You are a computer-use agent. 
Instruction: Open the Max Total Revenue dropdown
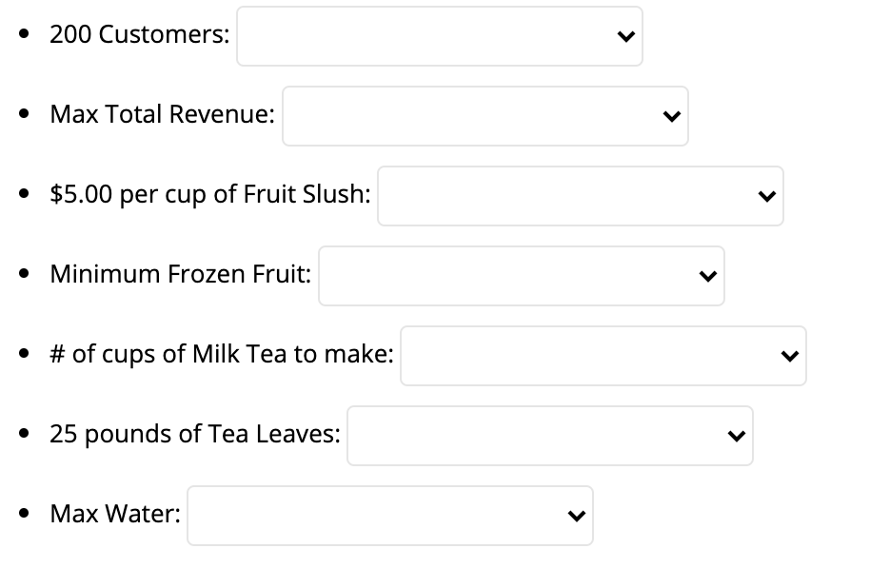(484, 116)
